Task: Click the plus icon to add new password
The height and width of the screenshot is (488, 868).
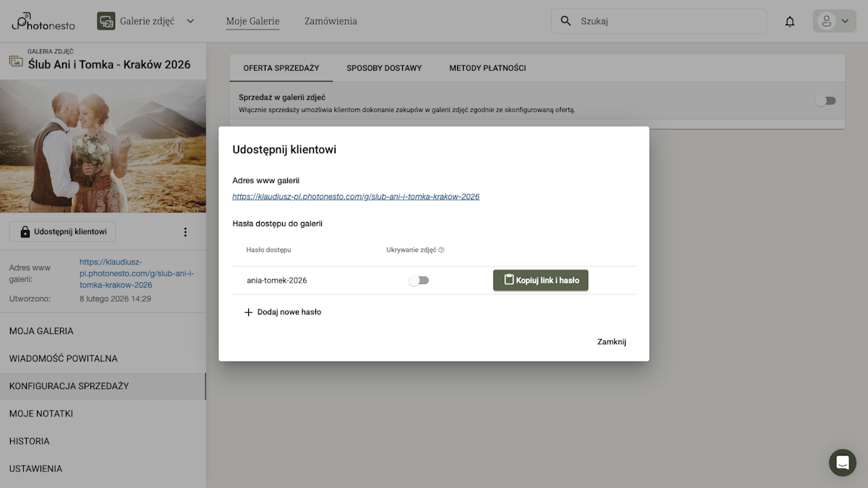Action: pos(248,312)
